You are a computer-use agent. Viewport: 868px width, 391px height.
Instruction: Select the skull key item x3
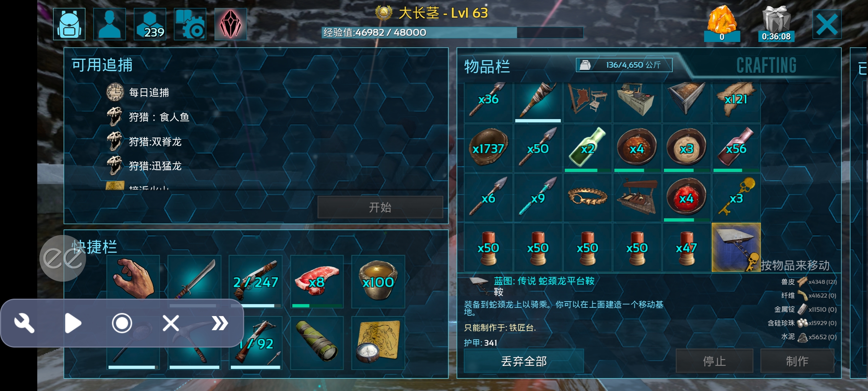point(736,198)
